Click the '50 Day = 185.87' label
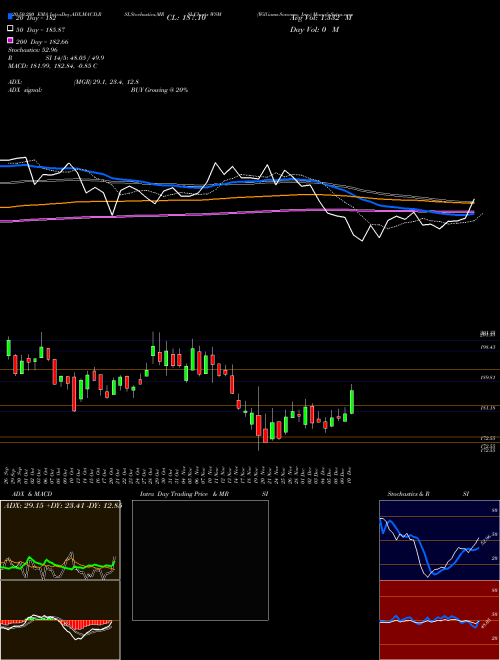Screen dimensions: 500x660 41,30
